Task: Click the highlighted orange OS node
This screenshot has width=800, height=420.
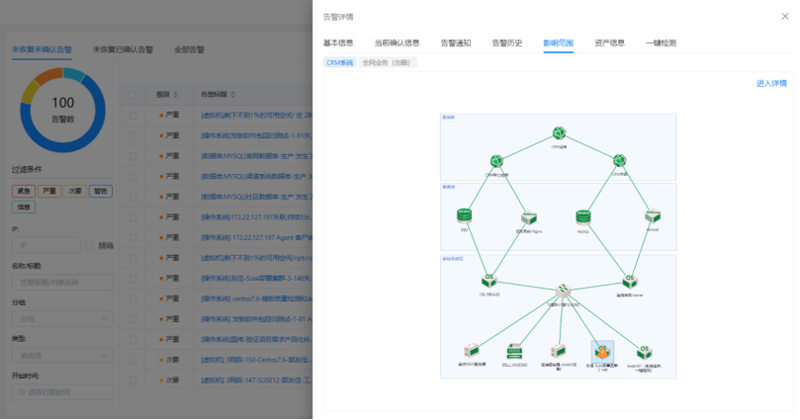Action: (602, 351)
